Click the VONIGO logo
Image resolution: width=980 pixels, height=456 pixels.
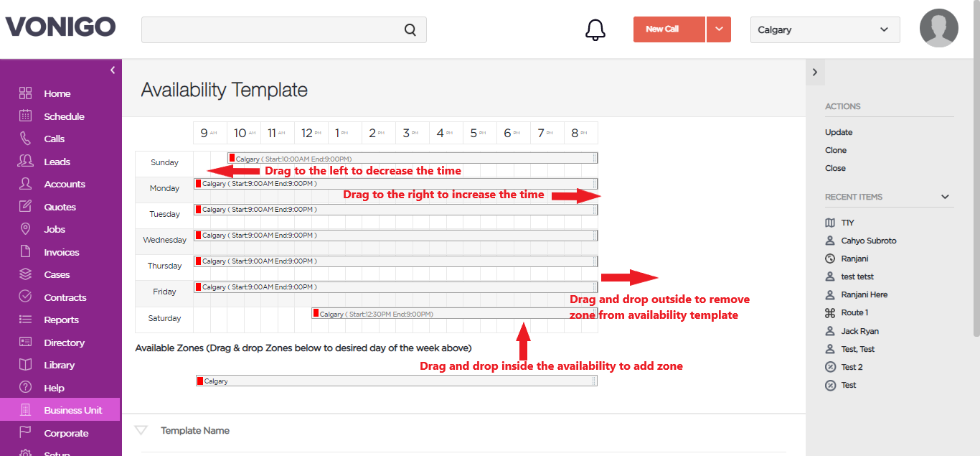point(60,27)
